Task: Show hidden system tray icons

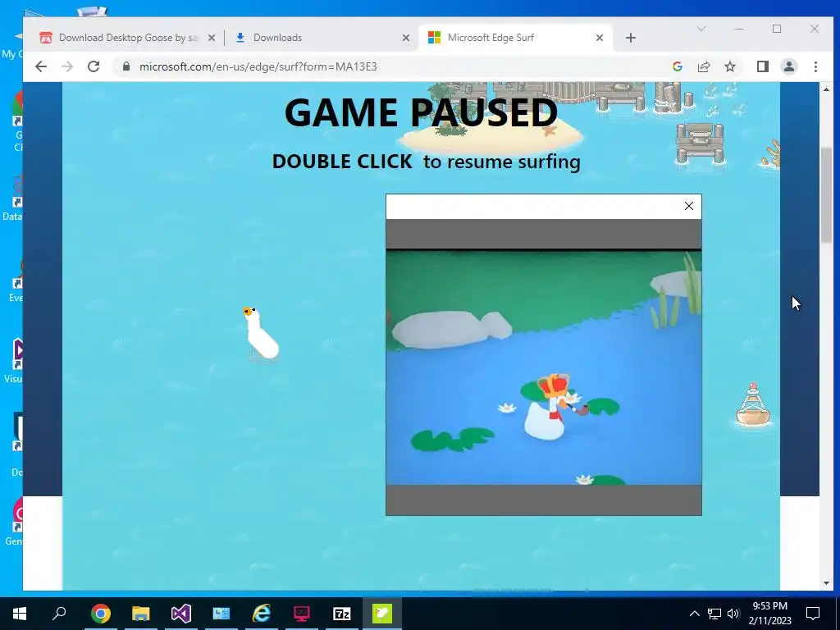Action: tap(694, 614)
